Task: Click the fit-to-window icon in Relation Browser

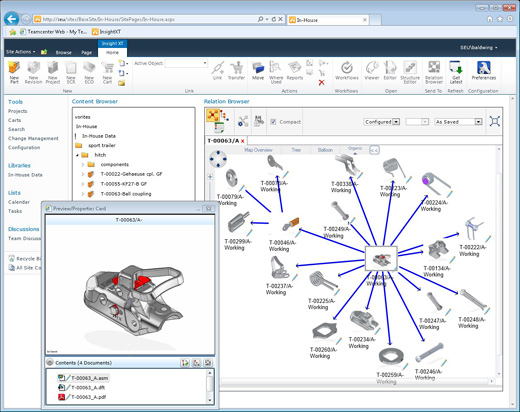Action: pyautogui.click(x=495, y=121)
